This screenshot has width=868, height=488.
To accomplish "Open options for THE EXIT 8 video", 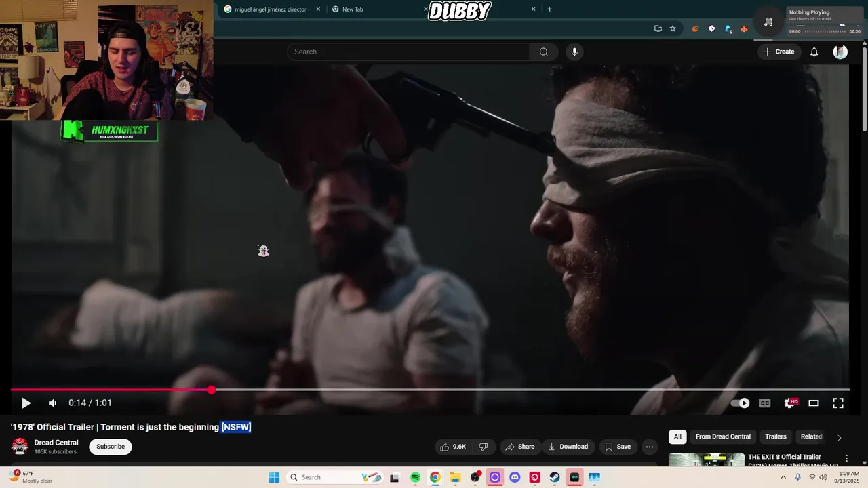I will (846, 459).
